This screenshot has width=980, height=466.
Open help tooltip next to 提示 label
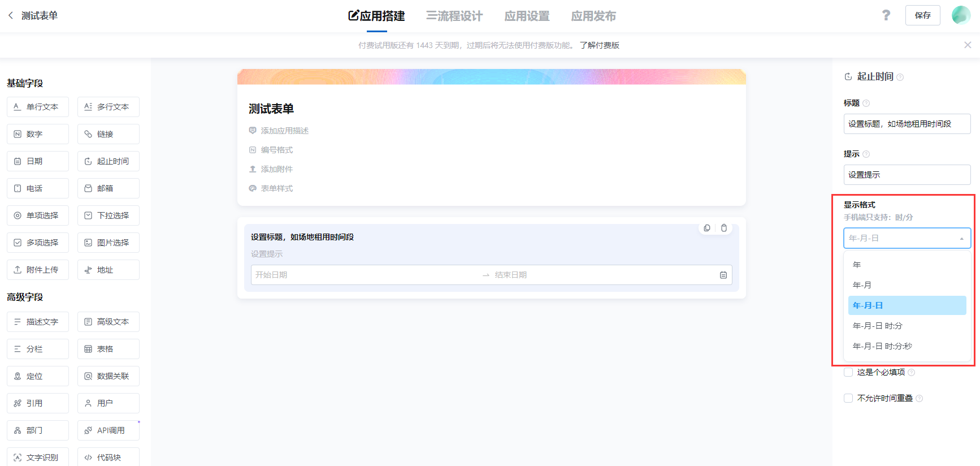[x=866, y=154]
